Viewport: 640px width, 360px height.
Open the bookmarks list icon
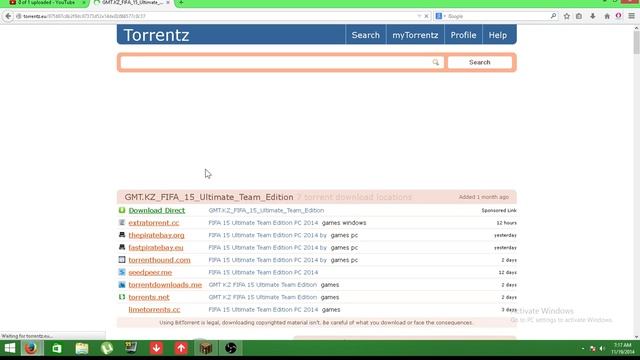tap(579, 16)
